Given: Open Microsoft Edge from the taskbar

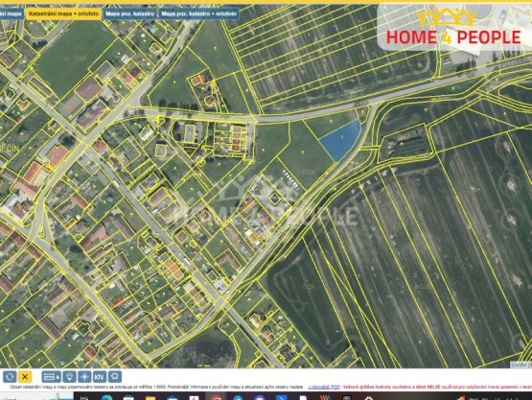Looking at the screenshot, I should click(106, 397).
